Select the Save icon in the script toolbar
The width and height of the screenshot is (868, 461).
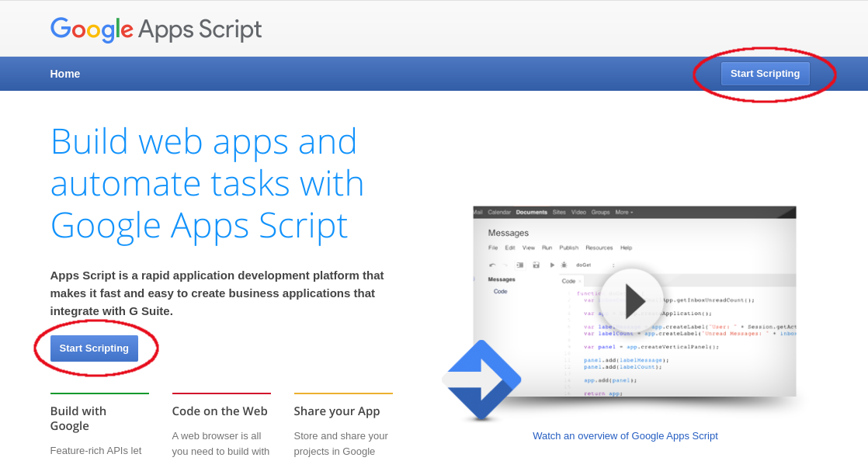pyautogui.click(x=536, y=265)
